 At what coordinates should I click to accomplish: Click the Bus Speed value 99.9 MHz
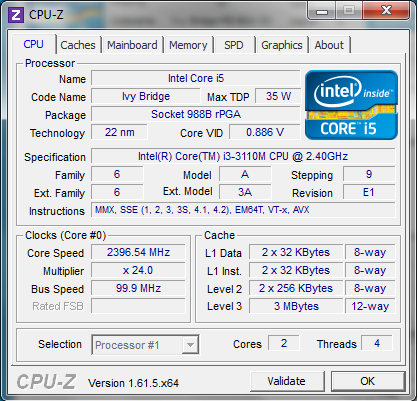click(x=138, y=288)
